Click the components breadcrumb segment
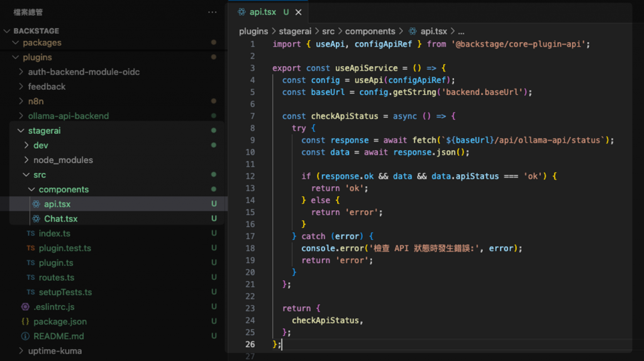644x361 pixels. click(x=370, y=31)
